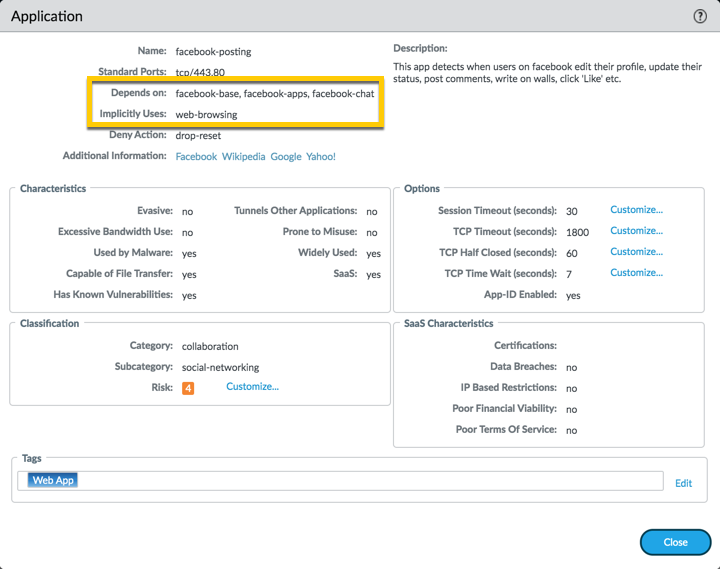Click the web-browsing implicit use value
Viewport: 720px width, 569px height.
point(206,114)
